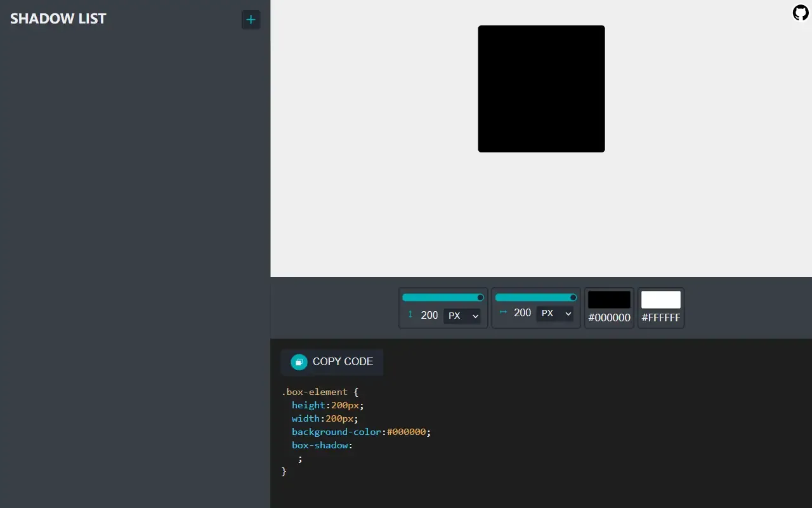The height and width of the screenshot is (508, 812).
Task: Click the #FFFFFF hex label
Action: [x=661, y=317]
